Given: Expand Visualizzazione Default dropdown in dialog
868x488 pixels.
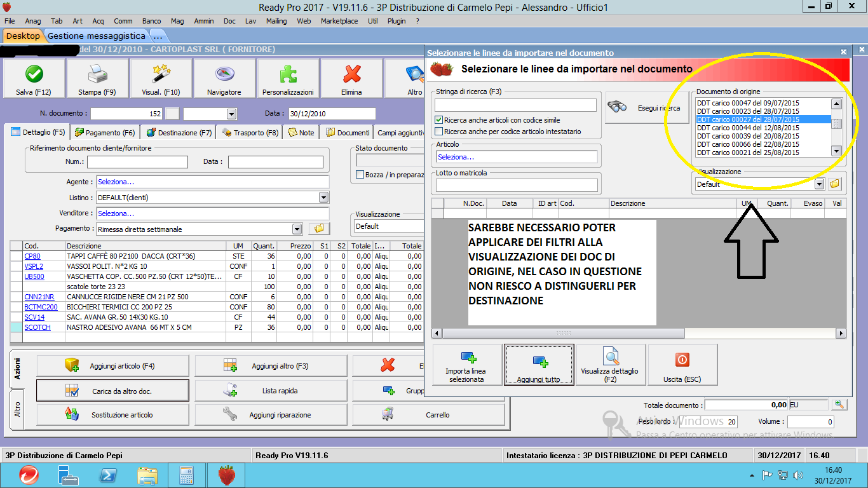Looking at the screenshot, I should (x=819, y=184).
